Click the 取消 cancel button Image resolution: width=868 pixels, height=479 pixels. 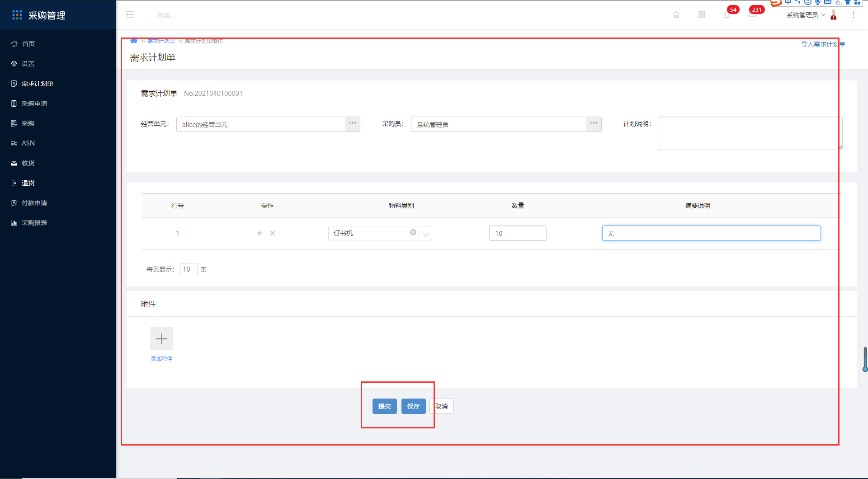tap(442, 406)
